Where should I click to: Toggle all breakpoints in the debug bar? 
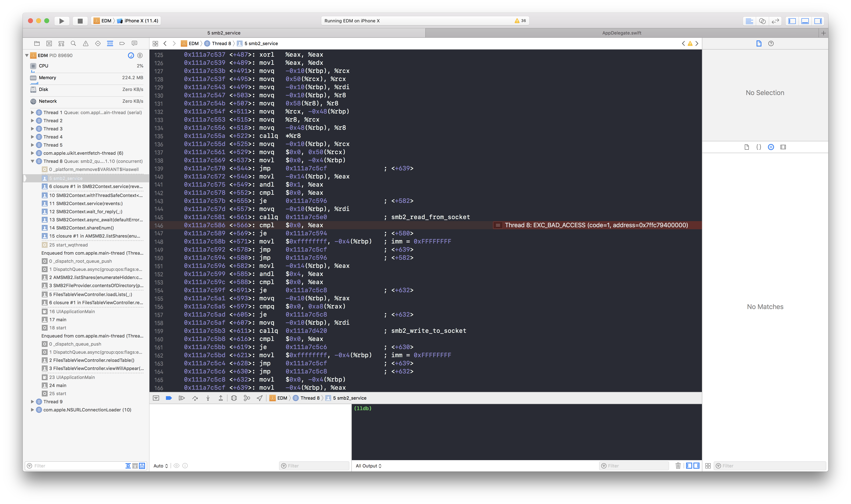click(169, 398)
